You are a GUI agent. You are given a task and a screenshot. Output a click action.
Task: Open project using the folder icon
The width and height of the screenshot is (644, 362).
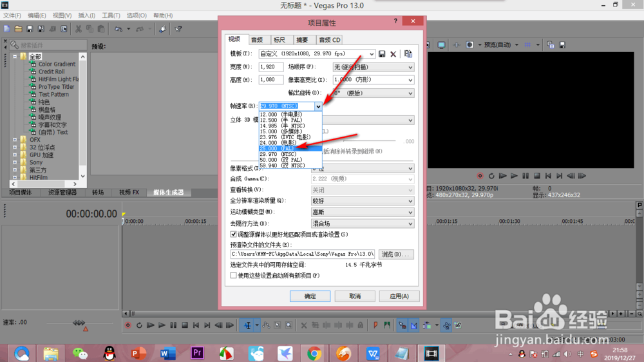18,29
